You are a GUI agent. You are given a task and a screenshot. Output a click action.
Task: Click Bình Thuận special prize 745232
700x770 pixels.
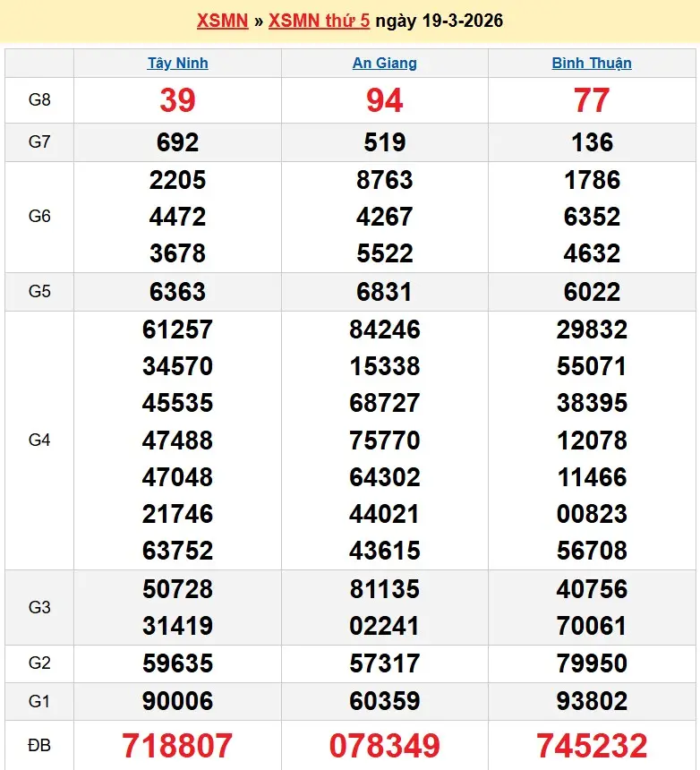tap(592, 745)
